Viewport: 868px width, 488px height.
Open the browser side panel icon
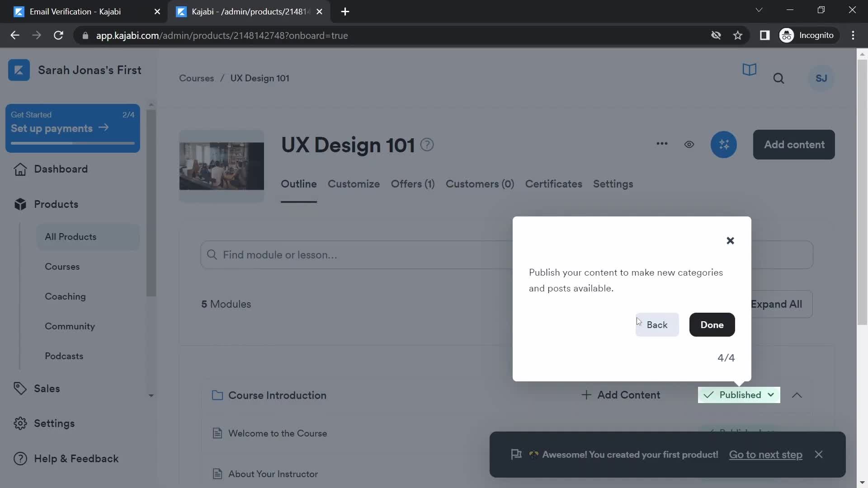pyautogui.click(x=764, y=35)
